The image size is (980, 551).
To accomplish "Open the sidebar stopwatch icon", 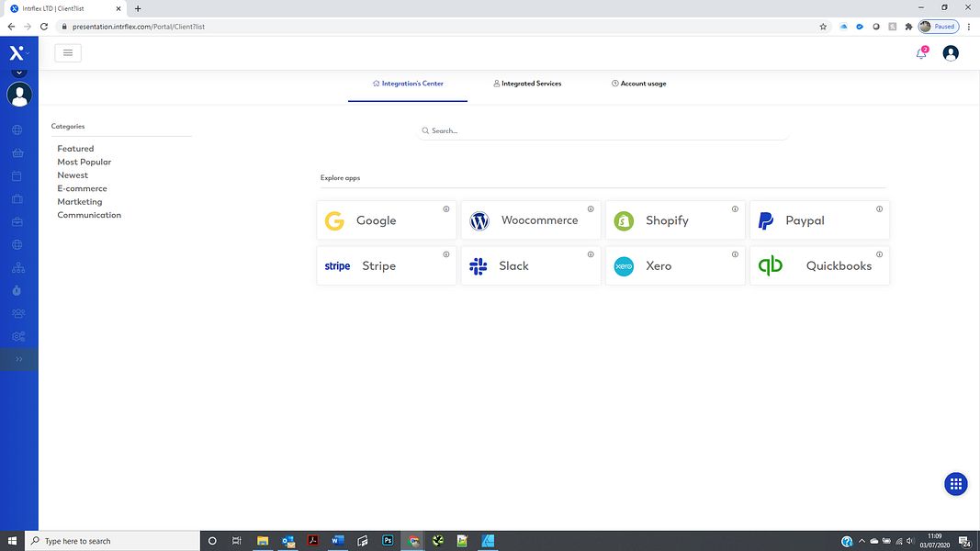I will pos(17,290).
